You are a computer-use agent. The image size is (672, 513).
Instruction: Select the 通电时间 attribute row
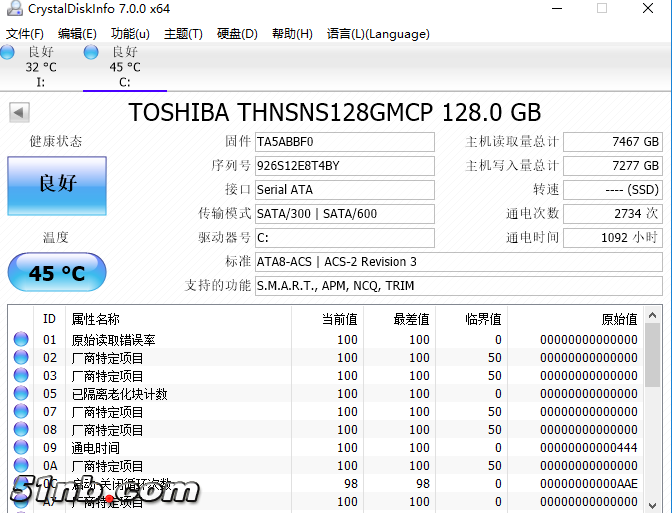coord(326,447)
